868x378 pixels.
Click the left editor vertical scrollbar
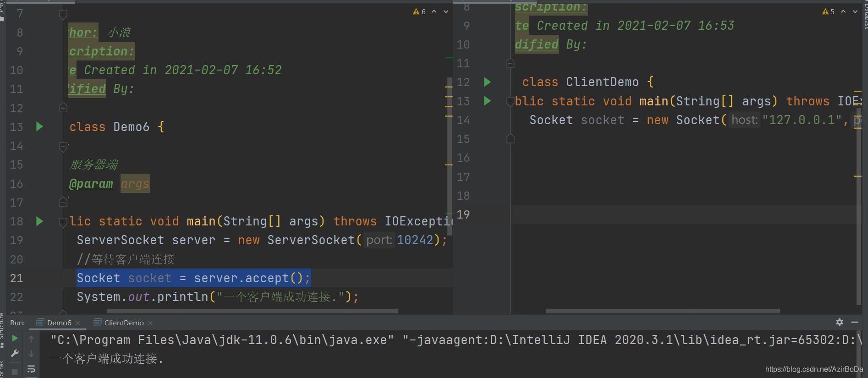coord(450,156)
